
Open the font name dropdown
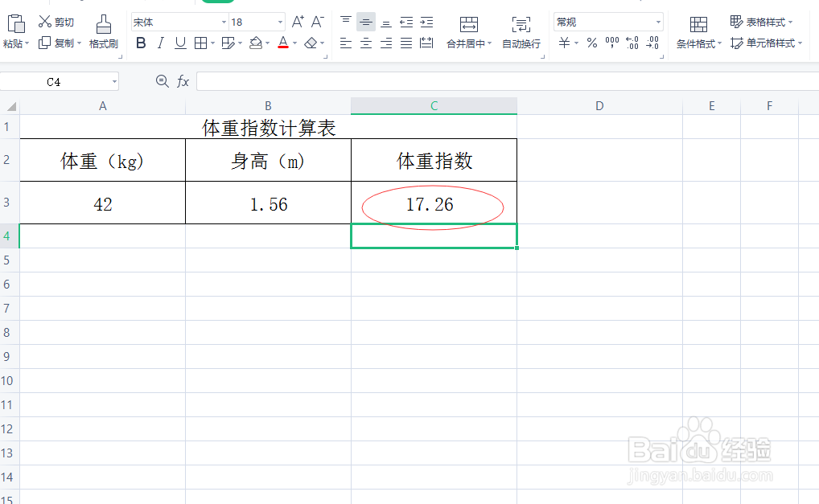coord(224,22)
